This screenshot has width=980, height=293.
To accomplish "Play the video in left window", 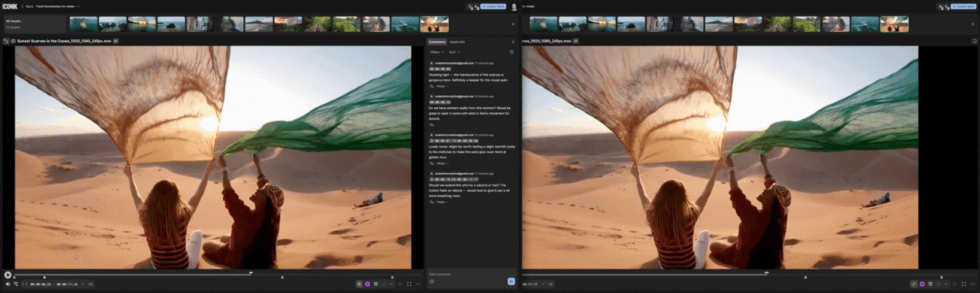I will tap(8, 275).
